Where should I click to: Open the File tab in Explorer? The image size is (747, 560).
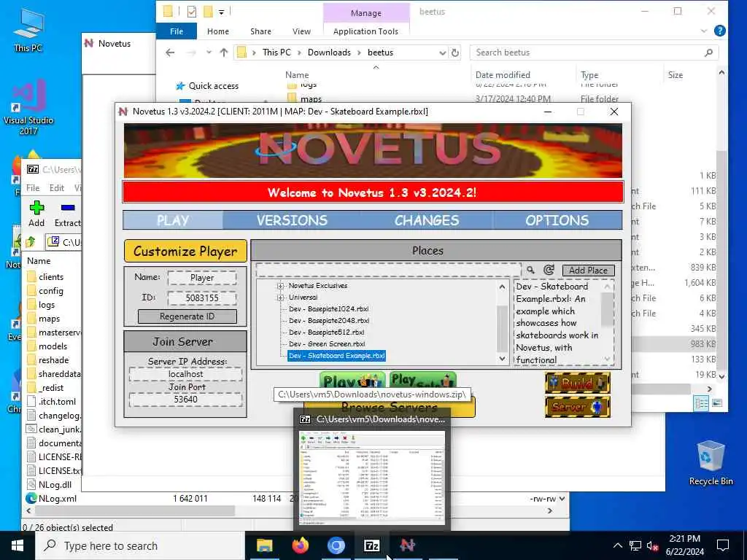point(177,31)
